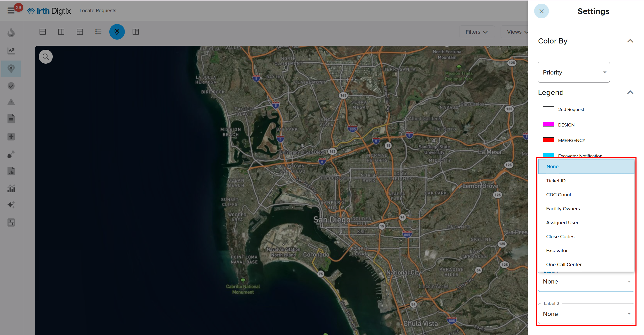Collapse the Color By section

click(x=630, y=41)
